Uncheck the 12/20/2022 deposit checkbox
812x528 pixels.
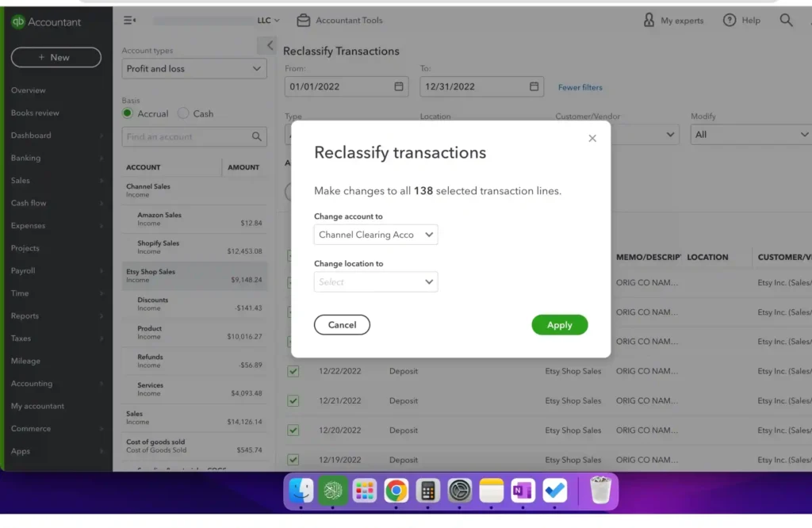(x=293, y=430)
